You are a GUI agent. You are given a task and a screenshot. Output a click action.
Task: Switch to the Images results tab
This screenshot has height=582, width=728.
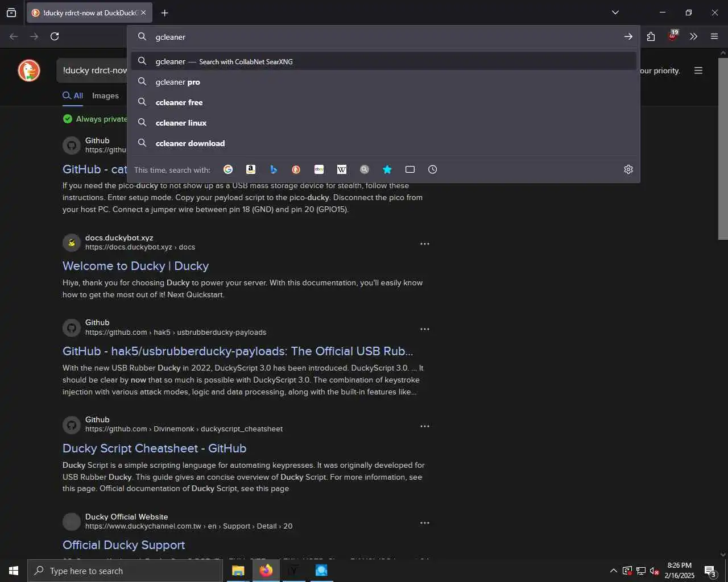(105, 95)
